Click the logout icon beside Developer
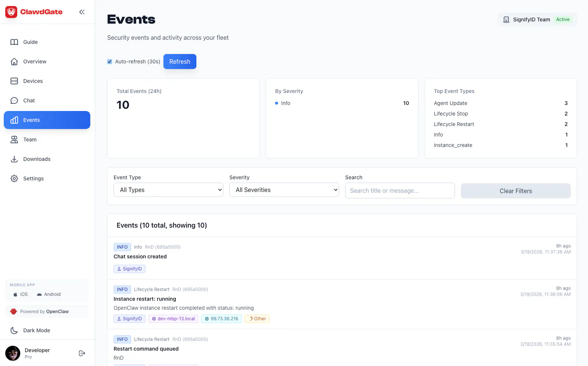 point(82,353)
